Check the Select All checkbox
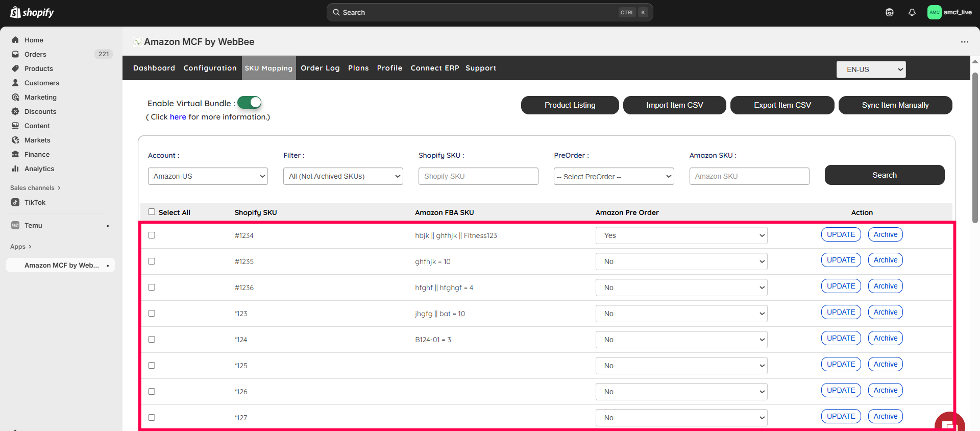This screenshot has height=431, width=980. coord(152,212)
